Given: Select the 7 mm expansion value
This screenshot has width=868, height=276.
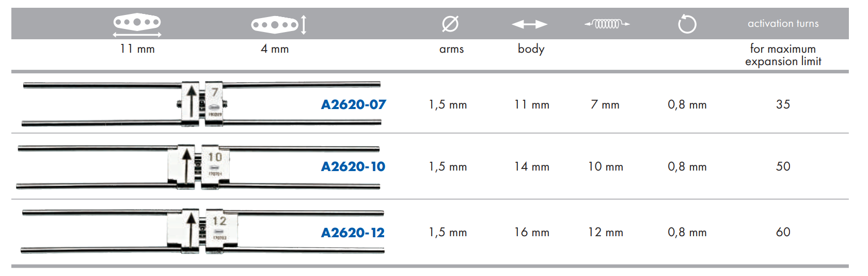Looking at the screenshot, I should tap(605, 104).
